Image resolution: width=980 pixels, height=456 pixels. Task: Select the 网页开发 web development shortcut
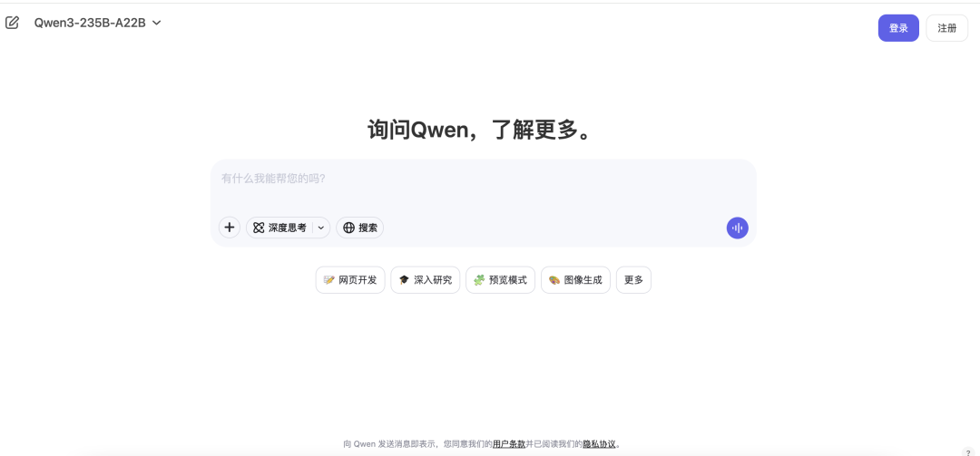point(350,280)
